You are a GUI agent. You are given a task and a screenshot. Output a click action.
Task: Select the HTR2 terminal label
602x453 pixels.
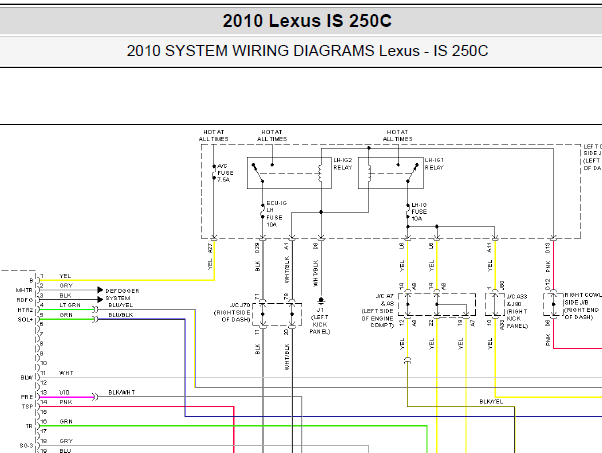25,310
